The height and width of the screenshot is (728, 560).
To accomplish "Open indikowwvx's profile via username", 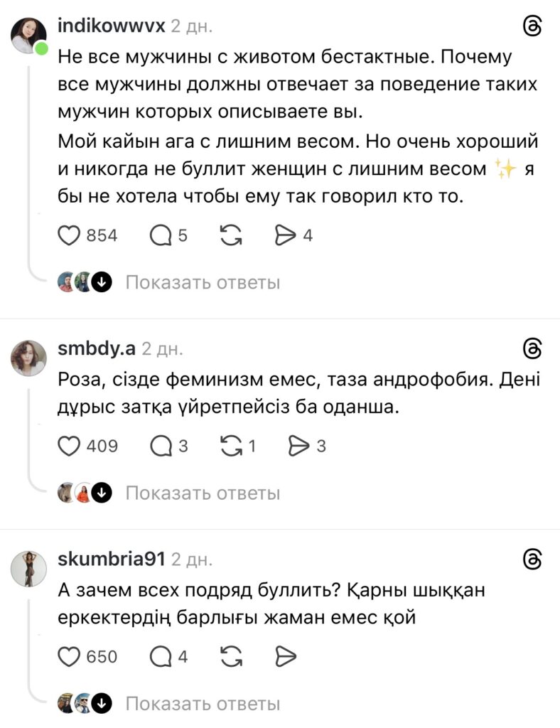I will [x=111, y=27].
